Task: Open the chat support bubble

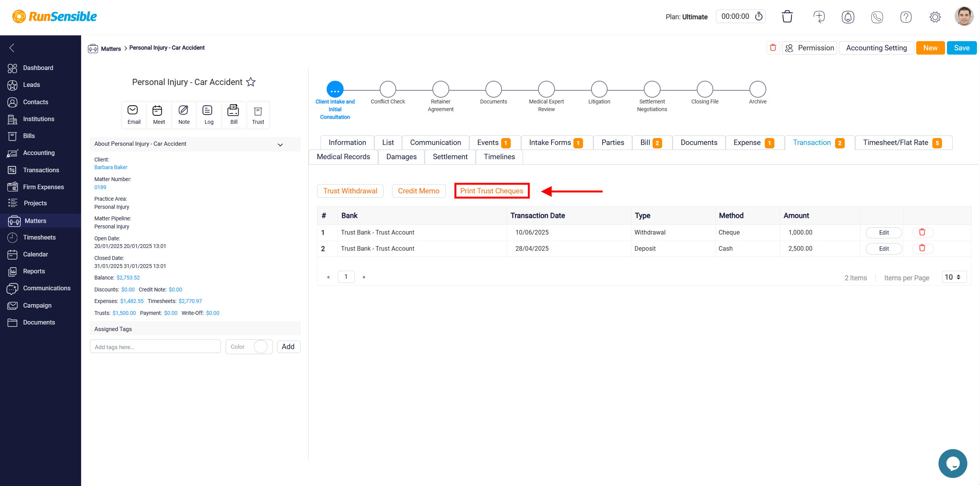Action: [952, 463]
